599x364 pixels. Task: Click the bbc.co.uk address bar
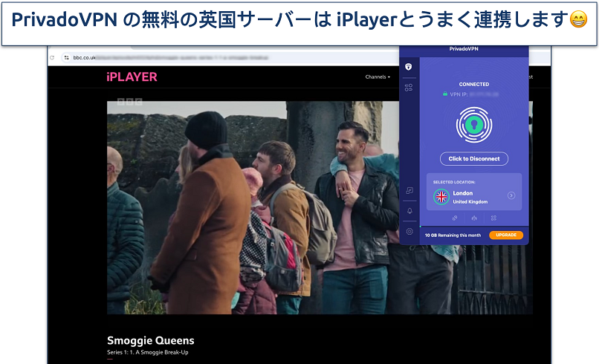223,57
